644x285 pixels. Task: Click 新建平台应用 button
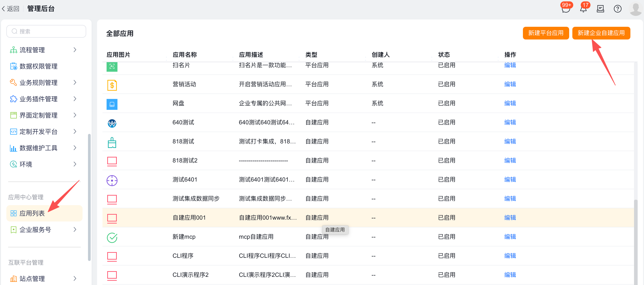pos(546,33)
